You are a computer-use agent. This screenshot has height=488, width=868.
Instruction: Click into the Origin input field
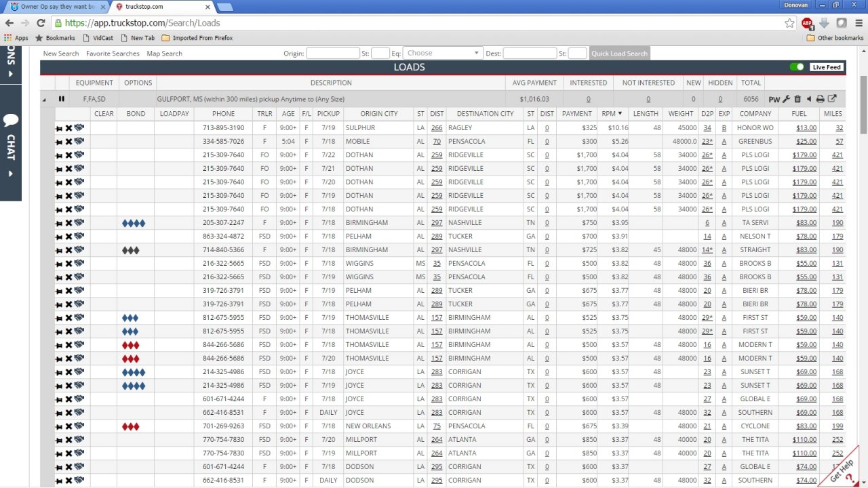332,53
